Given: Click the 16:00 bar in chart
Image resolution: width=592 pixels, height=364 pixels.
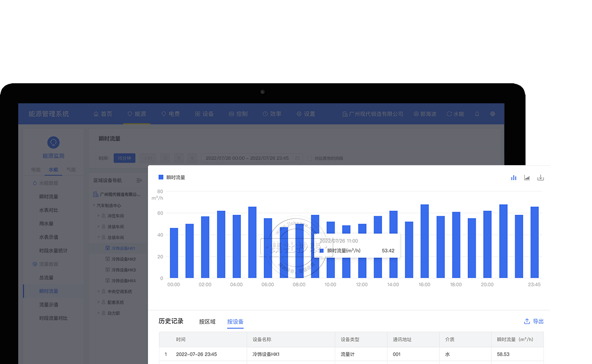Looking at the screenshot, I should (424, 241).
